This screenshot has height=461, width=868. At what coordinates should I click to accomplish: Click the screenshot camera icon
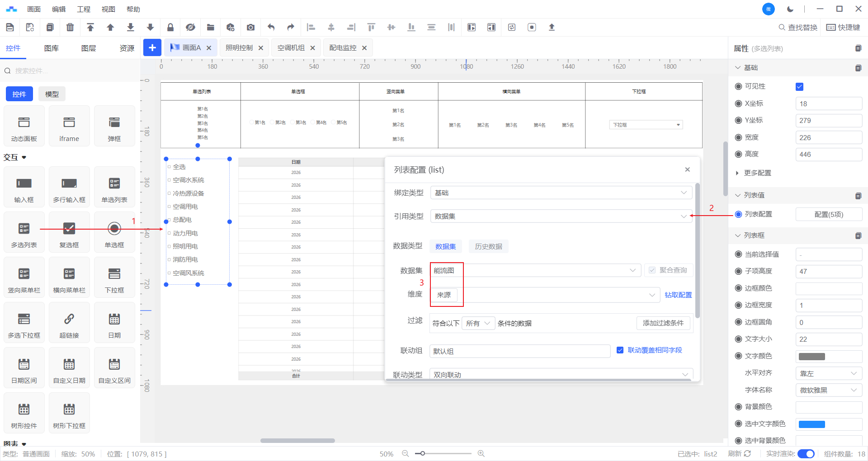pyautogui.click(x=250, y=27)
